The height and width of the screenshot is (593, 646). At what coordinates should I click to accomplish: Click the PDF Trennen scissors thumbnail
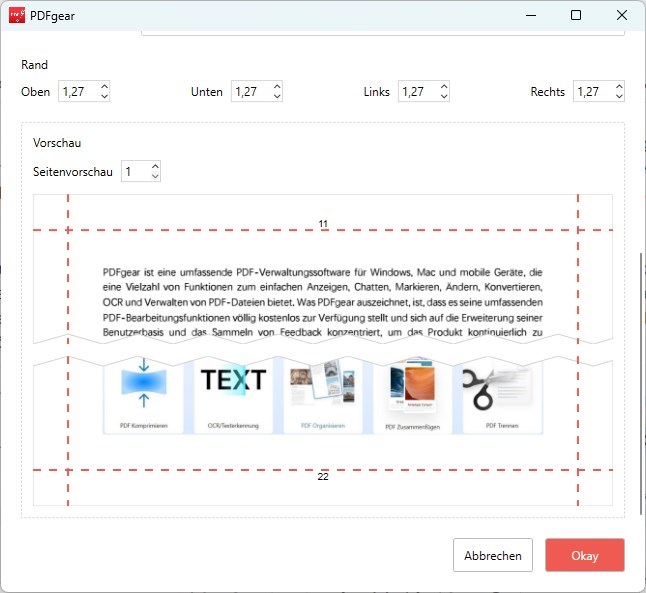[x=502, y=395]
